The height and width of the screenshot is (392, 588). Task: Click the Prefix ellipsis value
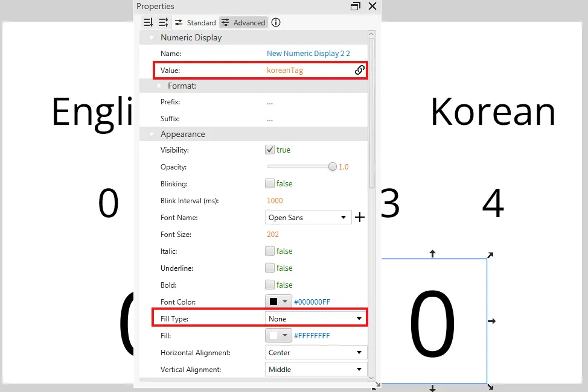pyautogui.click(x=270, y=102)
